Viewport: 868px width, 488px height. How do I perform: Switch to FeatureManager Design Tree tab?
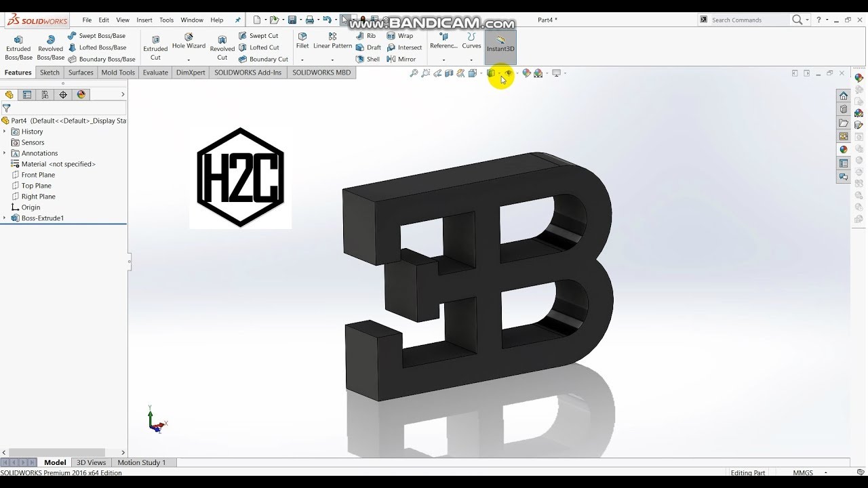click(9, 95)
